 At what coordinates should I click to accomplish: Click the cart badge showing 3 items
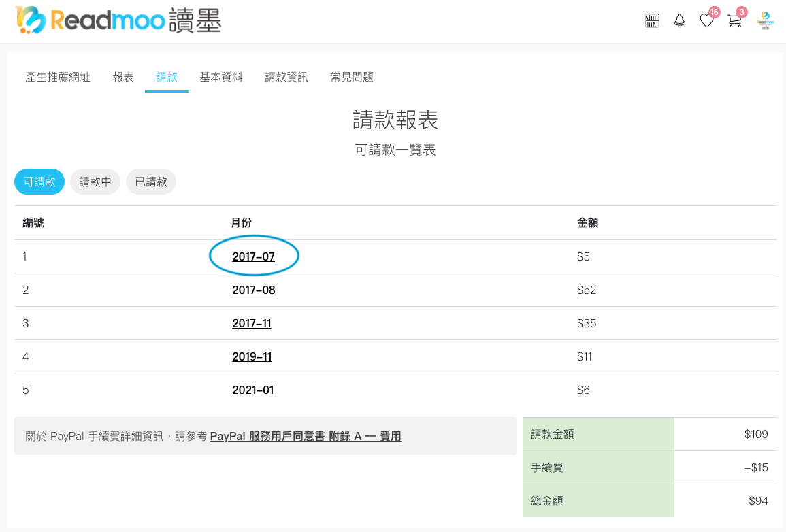(x=742, y=12)
